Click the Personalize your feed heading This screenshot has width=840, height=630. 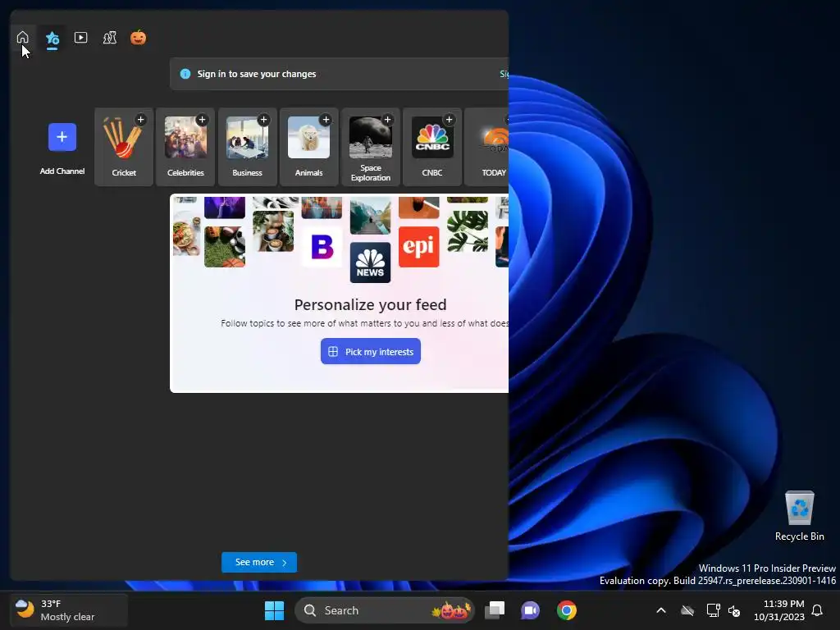pos(370,304)
